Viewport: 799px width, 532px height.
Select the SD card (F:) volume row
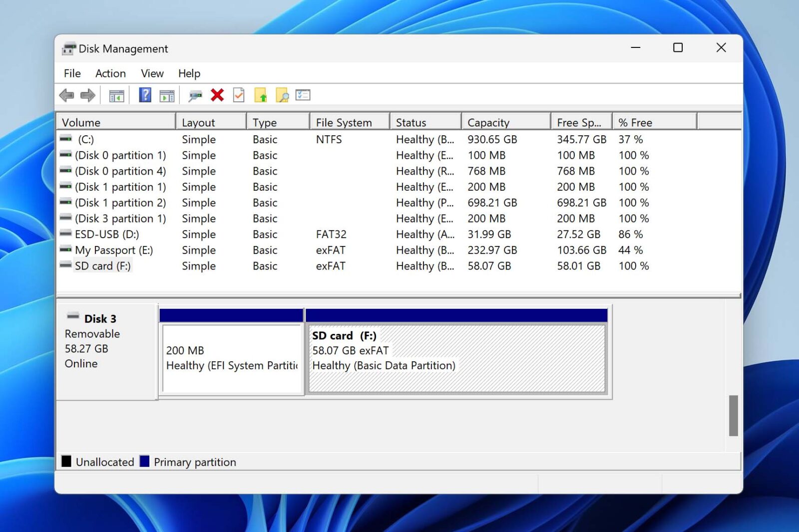[399, 266]
